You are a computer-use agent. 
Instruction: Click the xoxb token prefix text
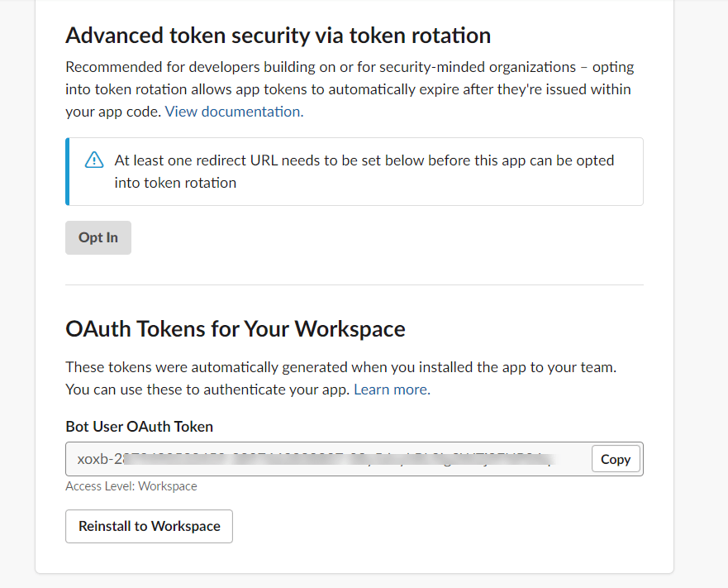pyautogui.click(x=93, y=459)
